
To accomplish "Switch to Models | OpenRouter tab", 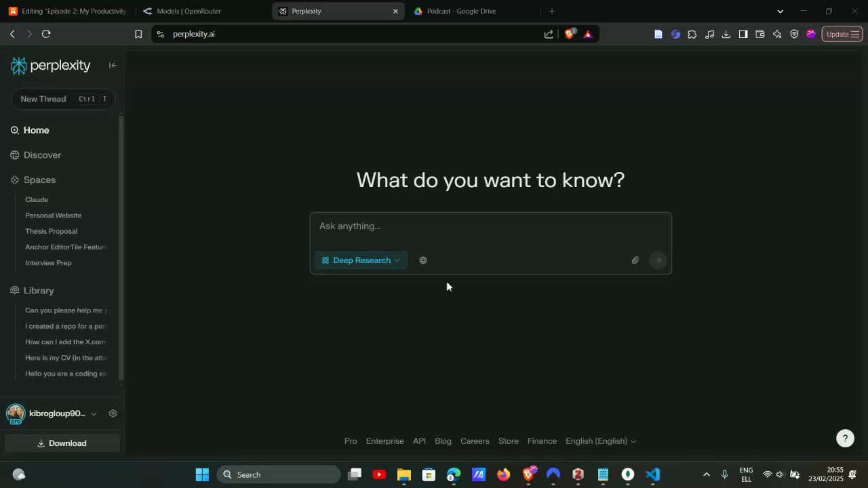I will coord(202,11).
